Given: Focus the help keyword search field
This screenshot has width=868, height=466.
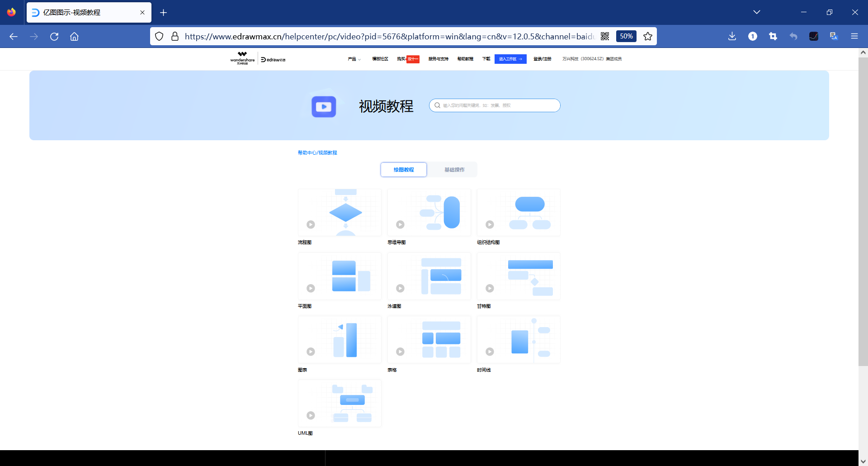Looking at the screenshot, I should click(495, 105).
